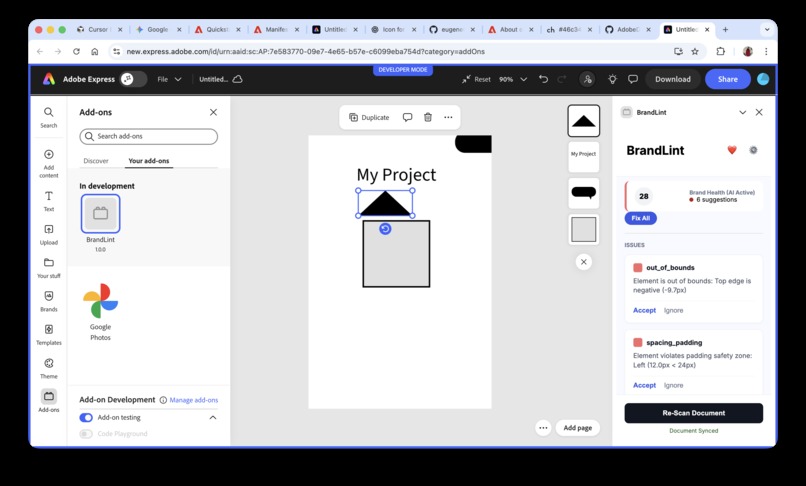The width and height of the screenshot is (806, 486).
Task: Click Add page button
Action: [x=578, y=428]
